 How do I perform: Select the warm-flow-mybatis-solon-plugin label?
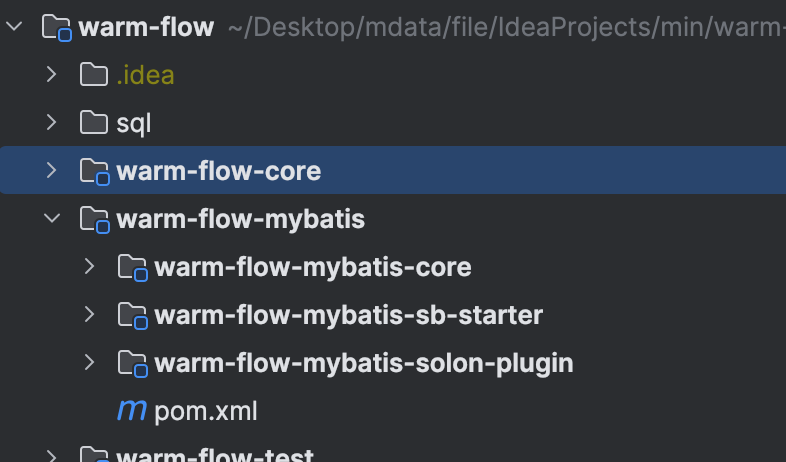pyautogui.click(x=364, y=364)
